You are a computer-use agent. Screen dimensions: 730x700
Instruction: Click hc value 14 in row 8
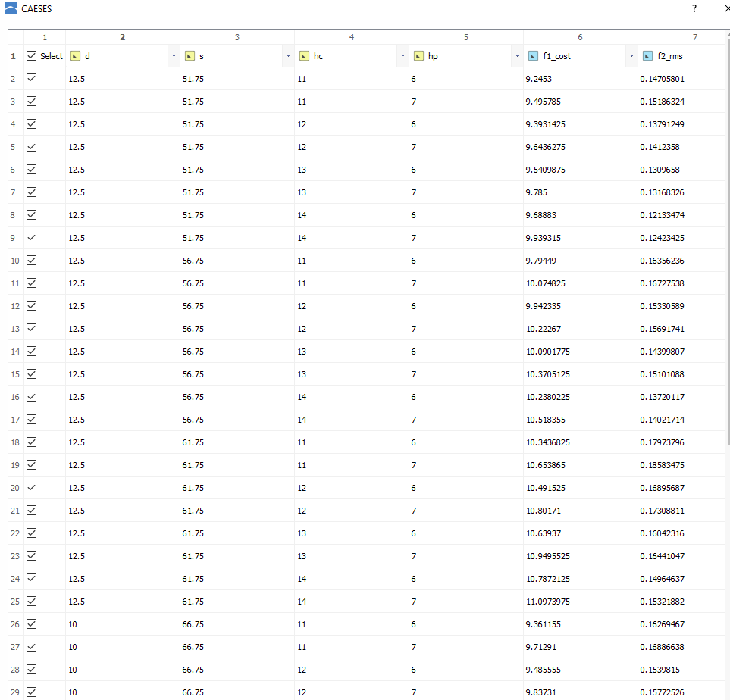coord(302,215)
